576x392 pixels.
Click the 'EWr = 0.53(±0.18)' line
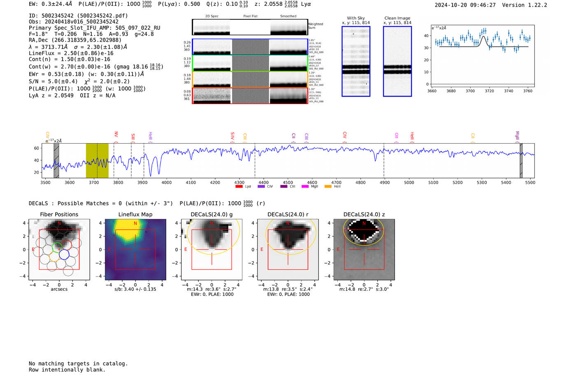(86, 74)
